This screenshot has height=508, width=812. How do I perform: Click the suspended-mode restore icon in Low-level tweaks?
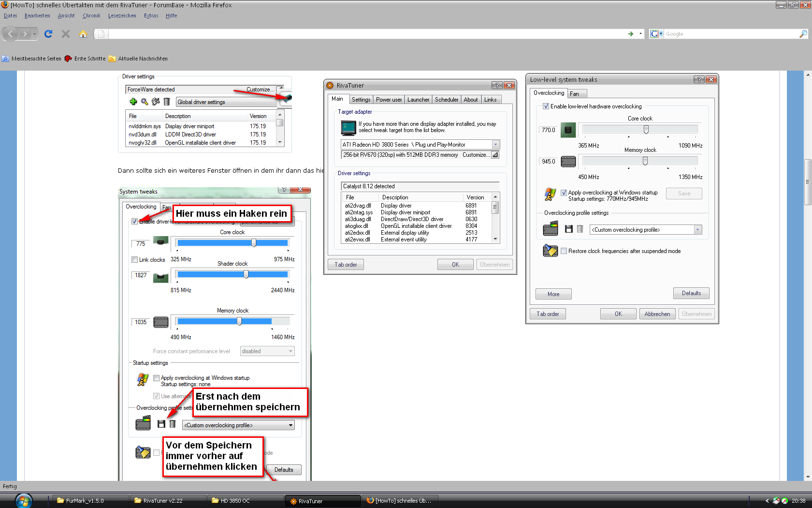[x=551, y=251]
